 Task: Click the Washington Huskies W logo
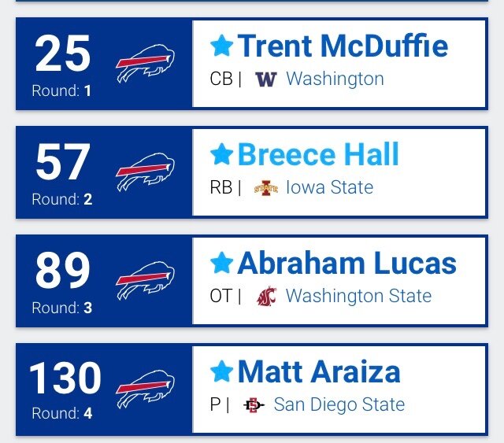(266, 79)
